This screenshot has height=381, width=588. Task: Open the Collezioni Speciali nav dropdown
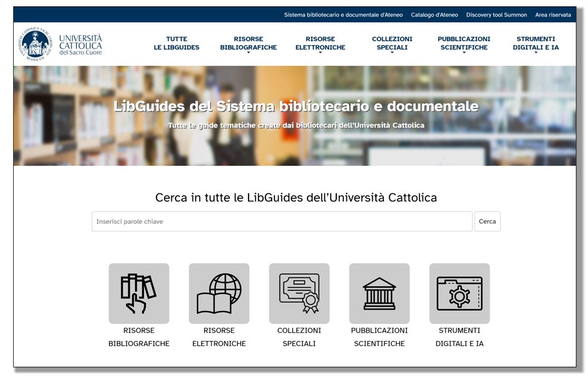392,43
